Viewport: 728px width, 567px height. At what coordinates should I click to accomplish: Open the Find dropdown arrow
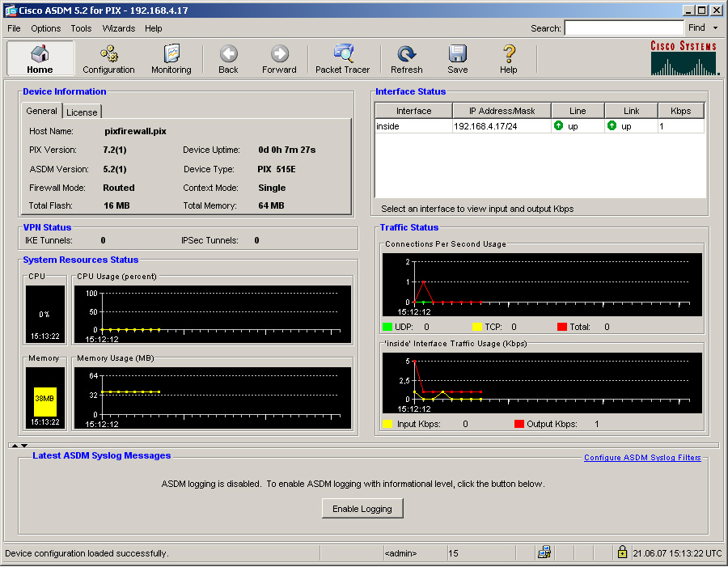pos(715,28)
